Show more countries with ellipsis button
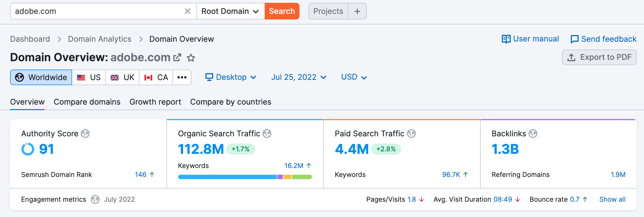Image resolution: width=644 pixels, height=217 pixels. tap(182, 77)
